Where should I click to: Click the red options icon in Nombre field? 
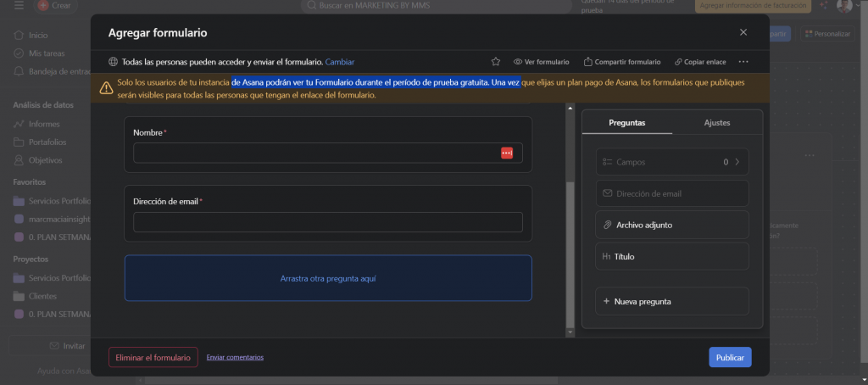coord(507,153)
